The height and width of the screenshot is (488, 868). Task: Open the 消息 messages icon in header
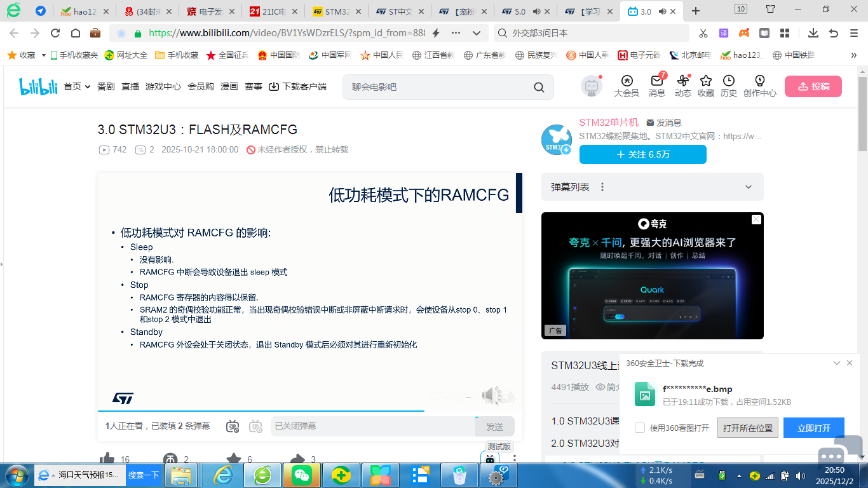point(656,81)
